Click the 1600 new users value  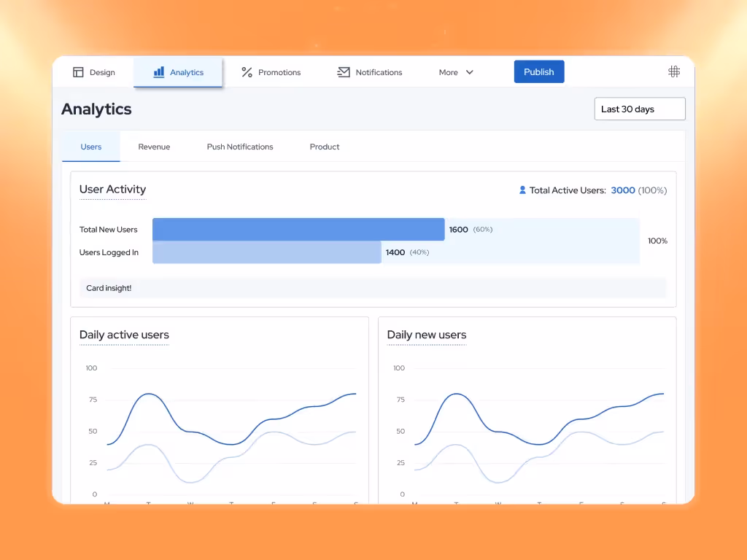pos(458,230)
